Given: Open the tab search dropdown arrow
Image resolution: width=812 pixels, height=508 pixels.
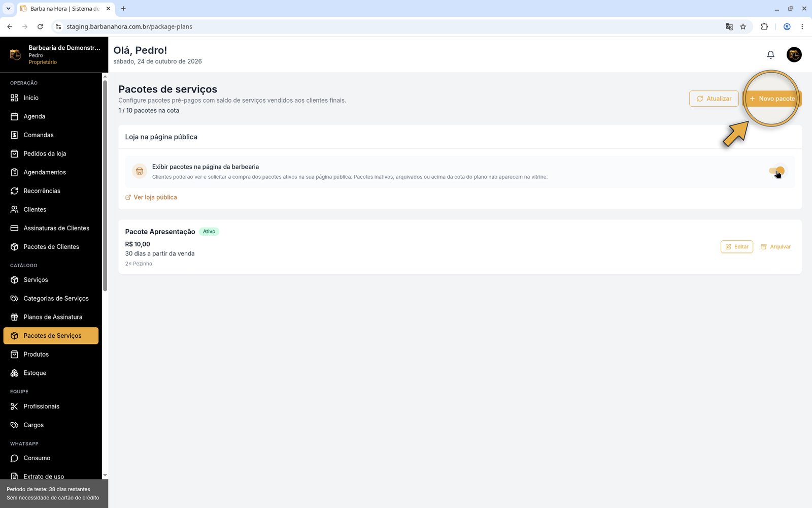Looking at the screenshot, I should click(8, 8).
